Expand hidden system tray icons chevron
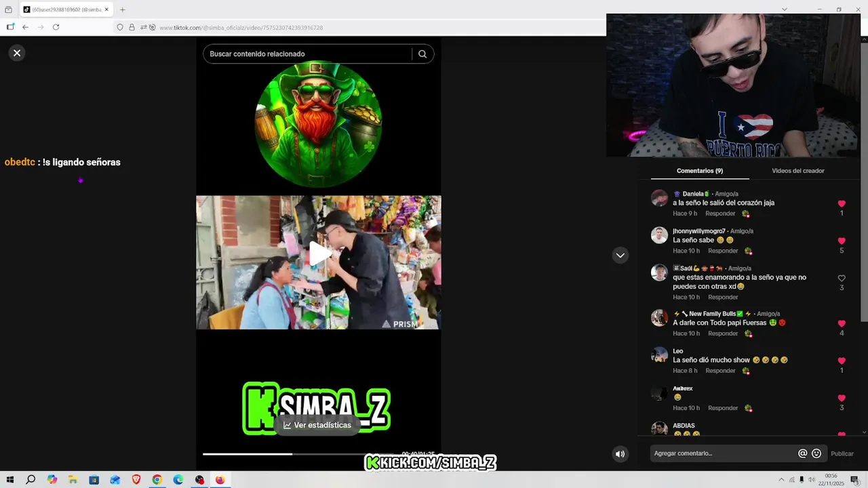Viewport: 868px width, 488px height. [x=781, y=480]
